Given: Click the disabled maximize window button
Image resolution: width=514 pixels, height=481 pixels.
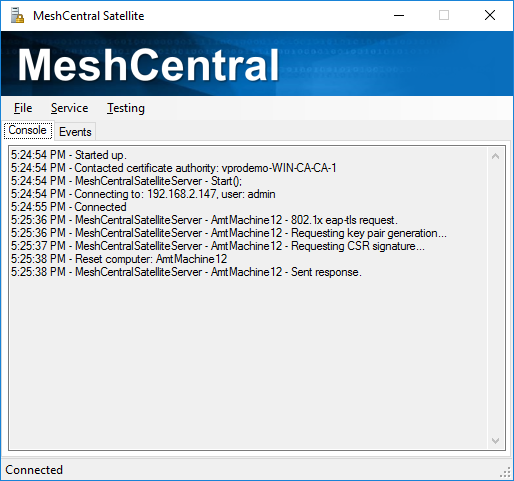Looking at the screenshot, I should [444, 15].
